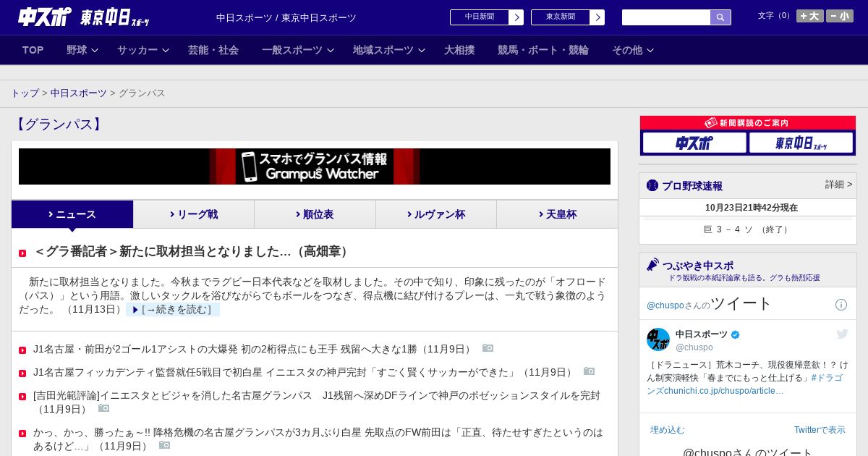Open the Grampus Watcher banner

click(315, 166)
